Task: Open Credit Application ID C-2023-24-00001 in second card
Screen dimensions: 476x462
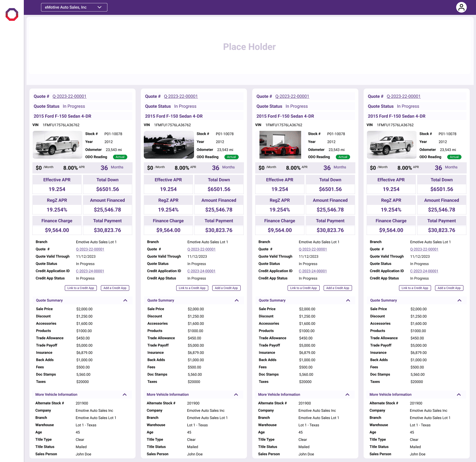Action: click(201, 271)
